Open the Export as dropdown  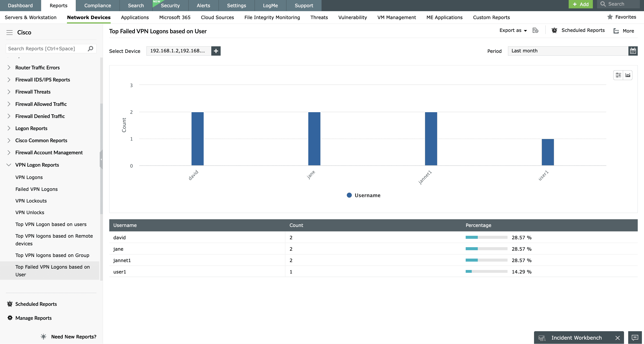(x=513, y=30)
